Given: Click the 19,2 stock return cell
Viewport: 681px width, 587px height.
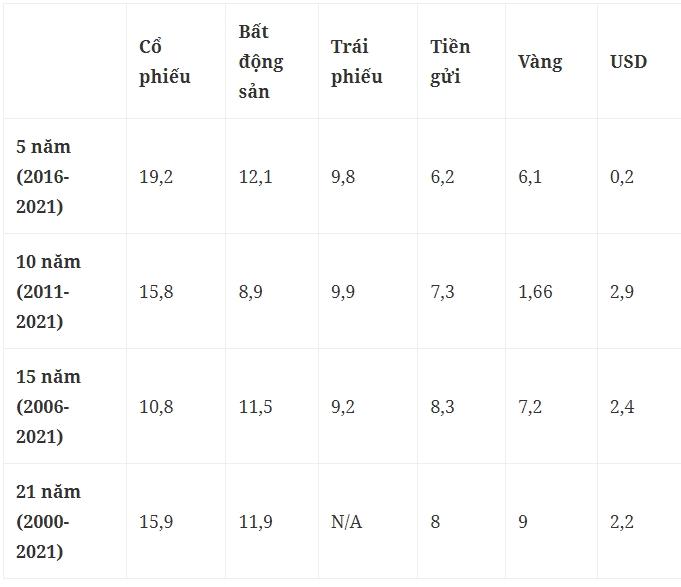Looking at the screenshot, I should pyautogui.click(x=156, y=177).
